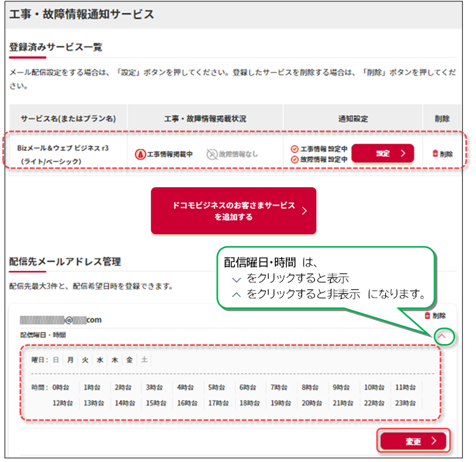The image size is (476, 462).
Task: Click 削除 link above the email address
Action: 439,315
